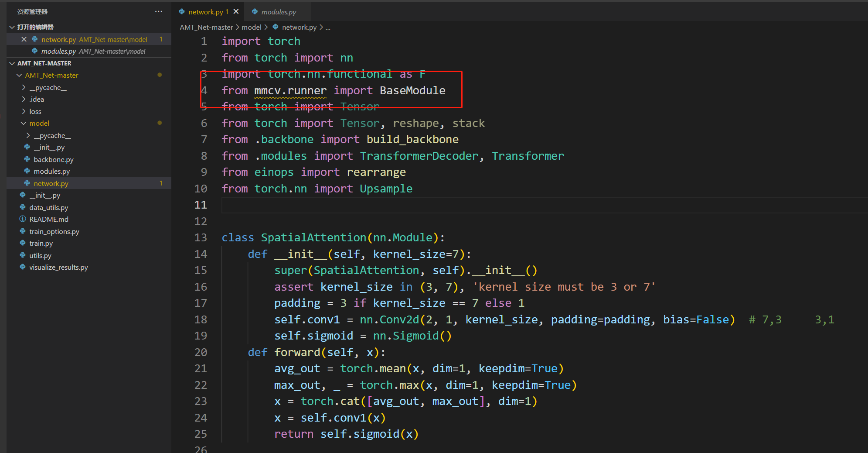The image size is (868, 453).
Task: Open the Explorer more actions ellipsis menu
Action: pyautogui.click(x=158, y=11)
